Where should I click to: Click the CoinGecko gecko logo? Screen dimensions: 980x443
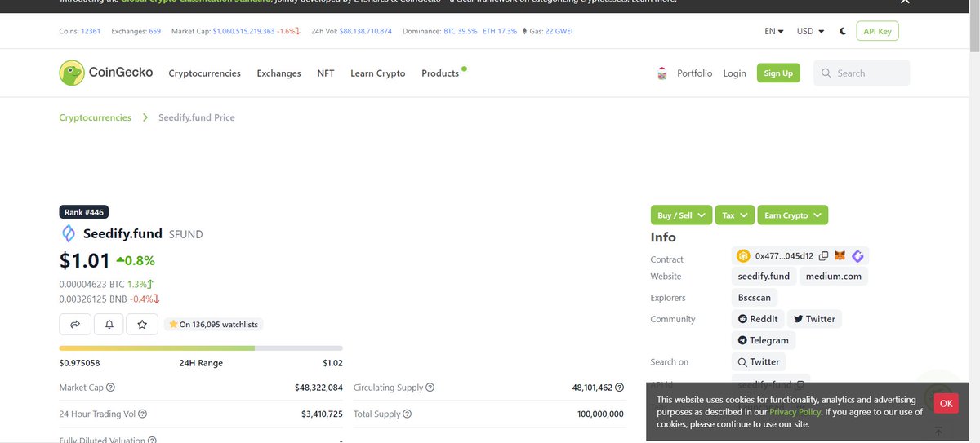pyautogui.click(x=72, y=73)
